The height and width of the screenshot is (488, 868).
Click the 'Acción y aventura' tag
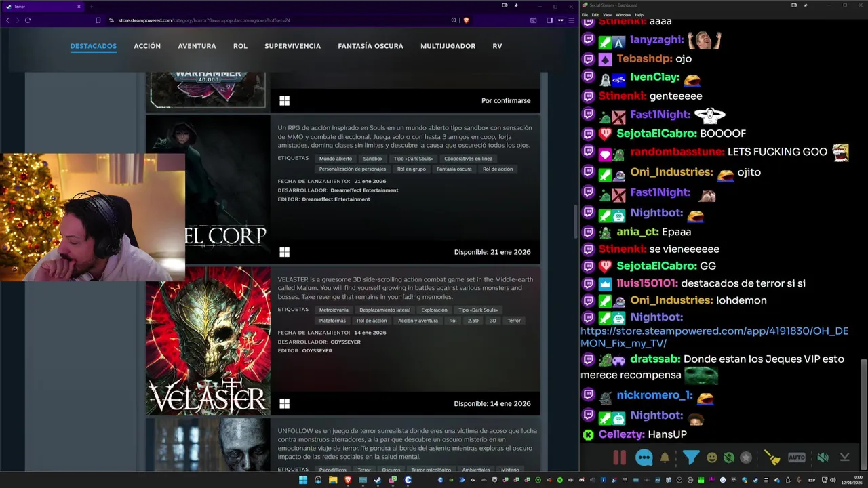418,321
